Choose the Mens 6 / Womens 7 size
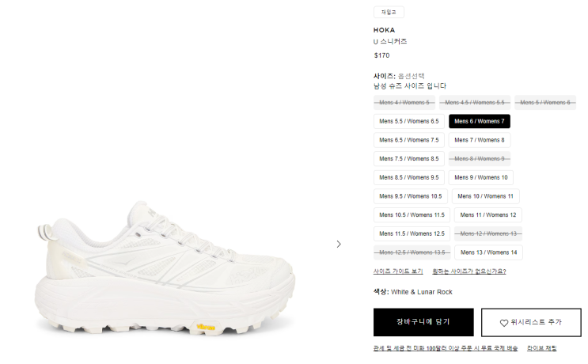 point(480,121)
